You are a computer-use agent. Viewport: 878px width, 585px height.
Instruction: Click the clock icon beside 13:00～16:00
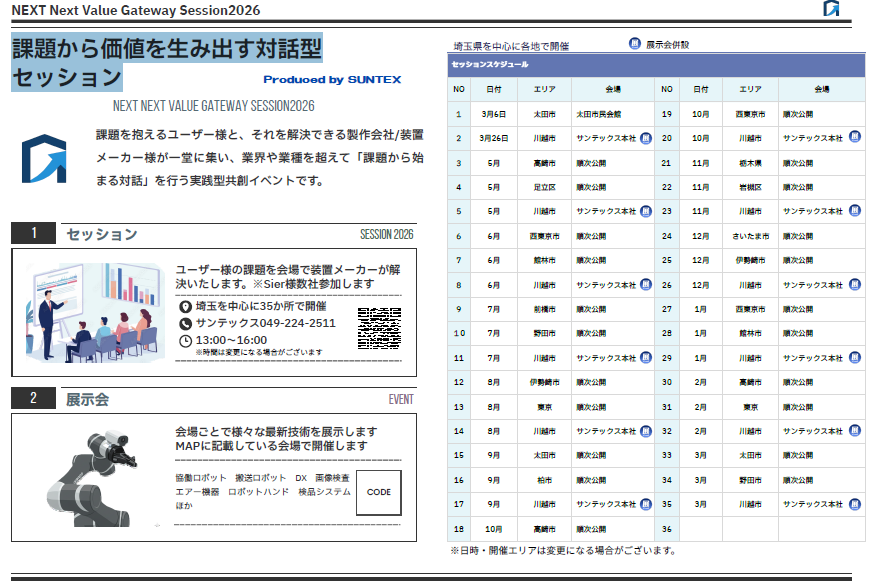185,340
